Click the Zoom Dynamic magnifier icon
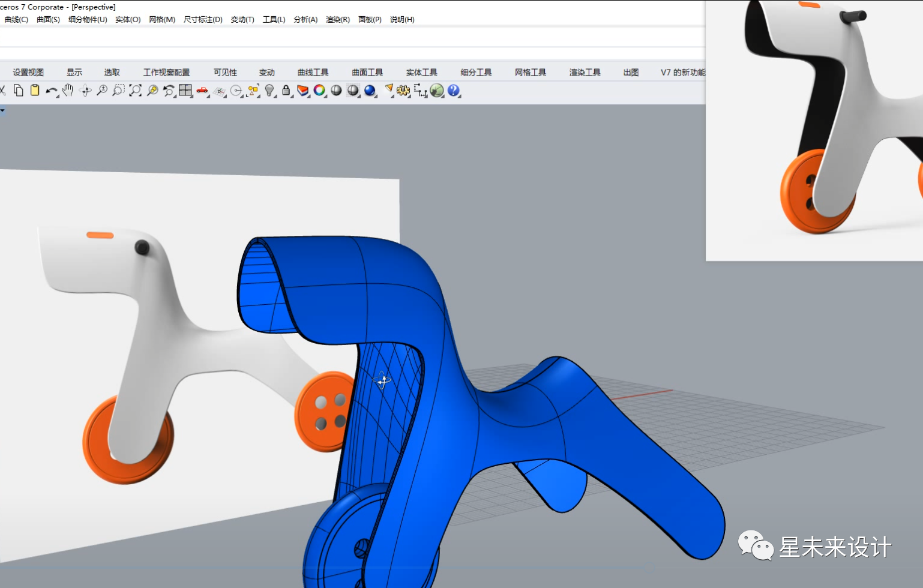This screenshot has width=923, height=588. tap(102, 91)
